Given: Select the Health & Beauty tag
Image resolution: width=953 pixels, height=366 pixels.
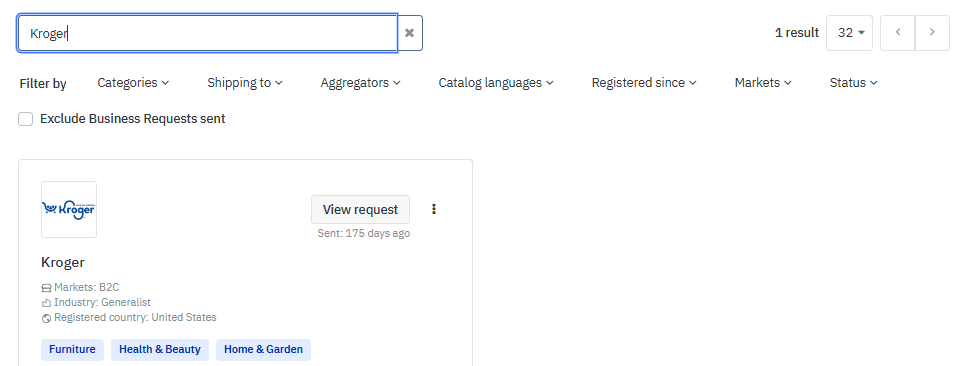Looking at the screenshot, I should click(160, 350).
